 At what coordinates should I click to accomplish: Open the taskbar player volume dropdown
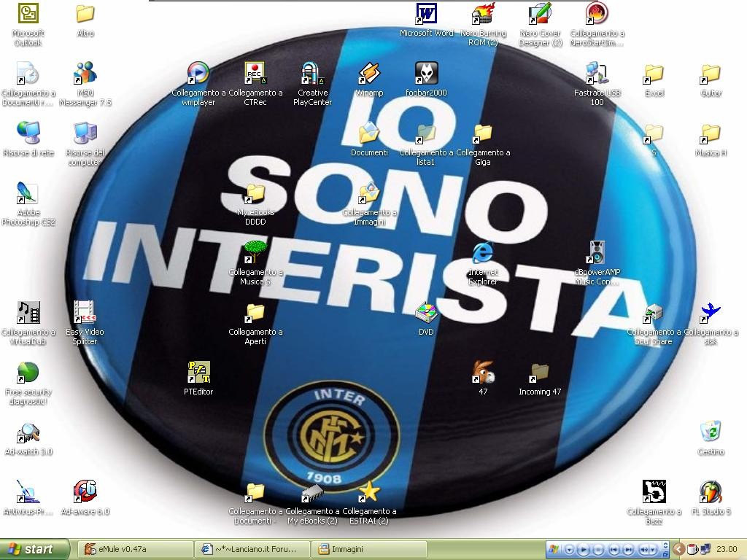tap(654, 550)
